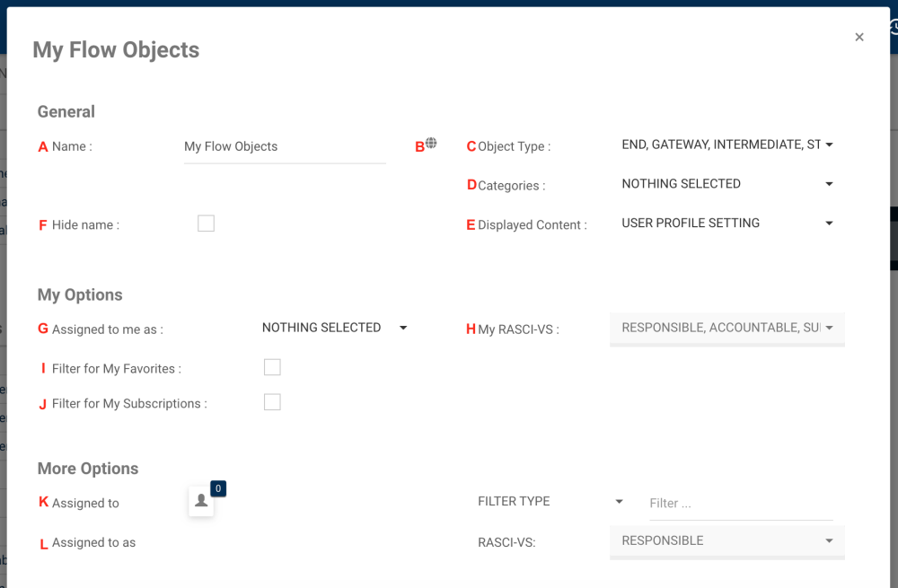This screenshot has width=898, height=588.
Task: Click the Filter search input field
Action: coord(741,504)
